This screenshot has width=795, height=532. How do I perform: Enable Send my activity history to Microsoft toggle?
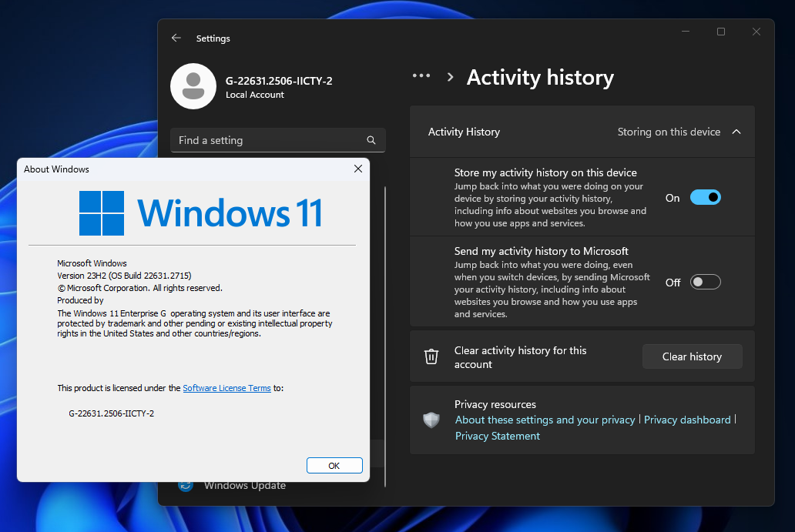(x=706, y=283)
